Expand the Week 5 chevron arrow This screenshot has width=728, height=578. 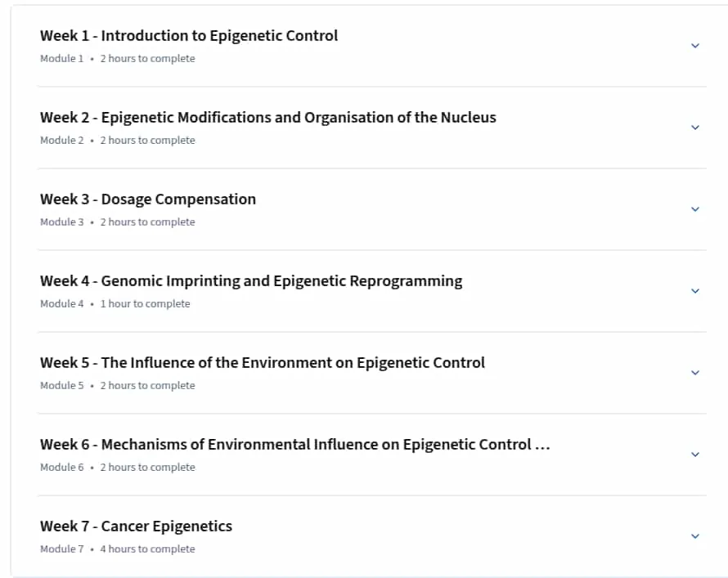(695, 373)
